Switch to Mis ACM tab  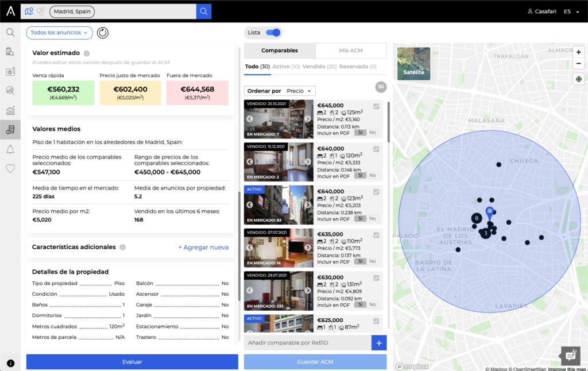point(351,51)
